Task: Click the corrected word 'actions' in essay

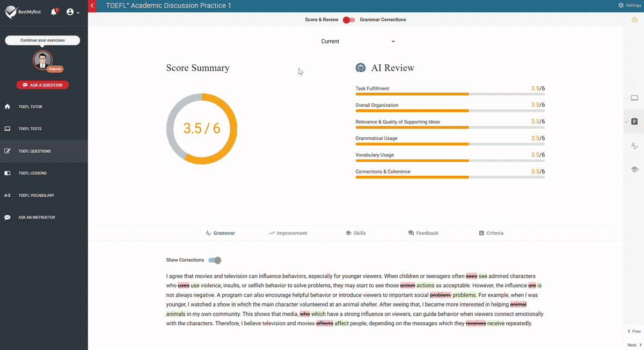Action: (x=426, y=286)
